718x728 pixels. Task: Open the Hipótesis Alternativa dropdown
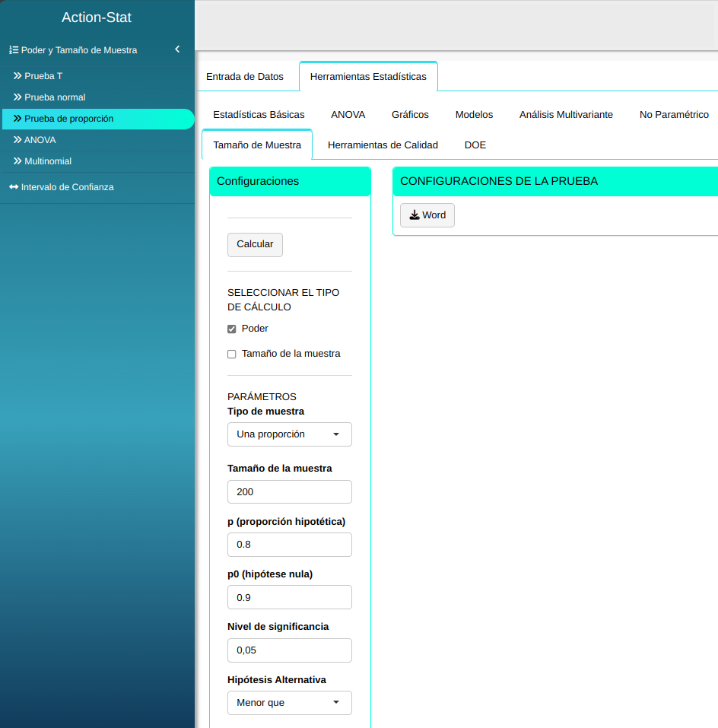pos(289,703)
